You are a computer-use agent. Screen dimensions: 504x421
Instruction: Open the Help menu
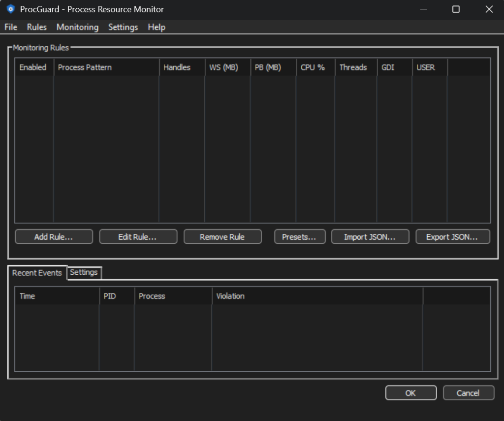coord(157,27)
